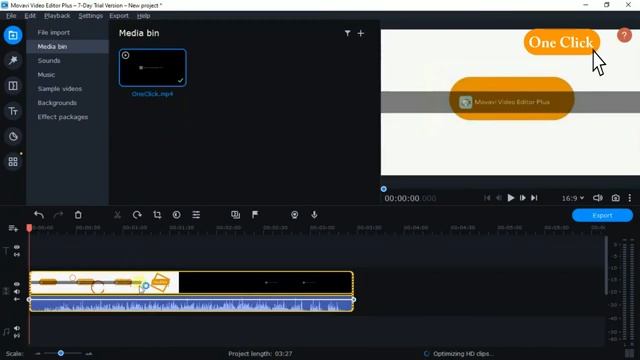Open Clip properties sliders icon
This screenshot has width=640, height=360.
(196, 215)
